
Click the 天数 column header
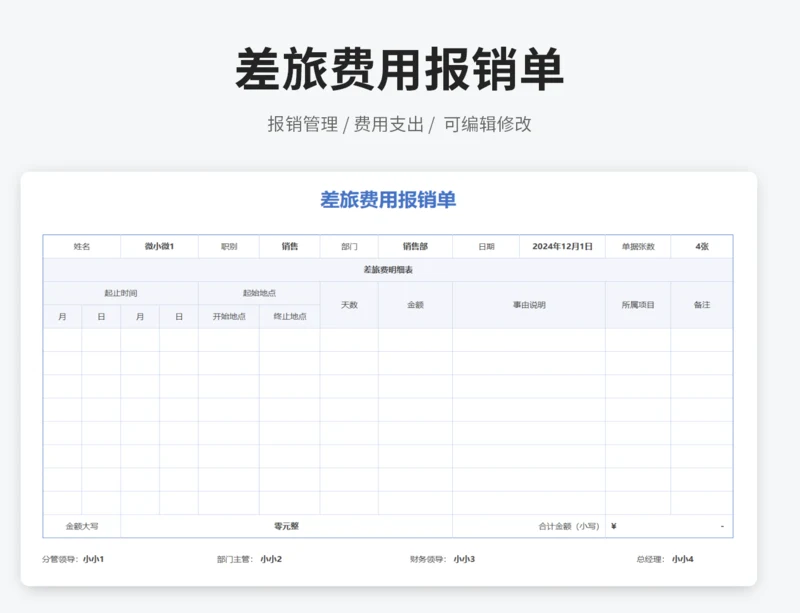coord(349,305)
